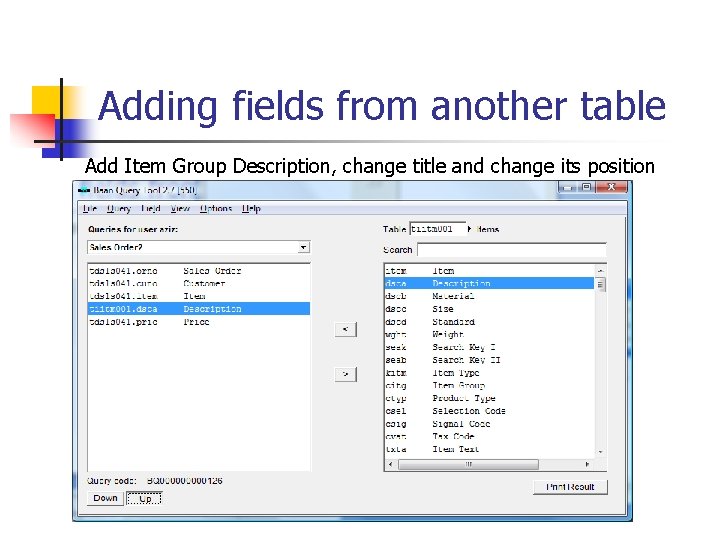Click field list horizontal scrollbar thumb
720x540 pixels.
pos(468,464)
